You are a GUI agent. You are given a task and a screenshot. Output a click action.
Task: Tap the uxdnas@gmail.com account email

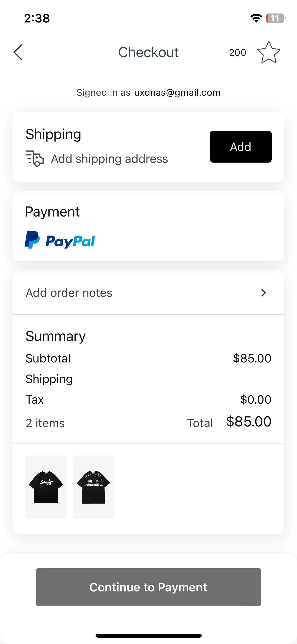coord(177,93)
